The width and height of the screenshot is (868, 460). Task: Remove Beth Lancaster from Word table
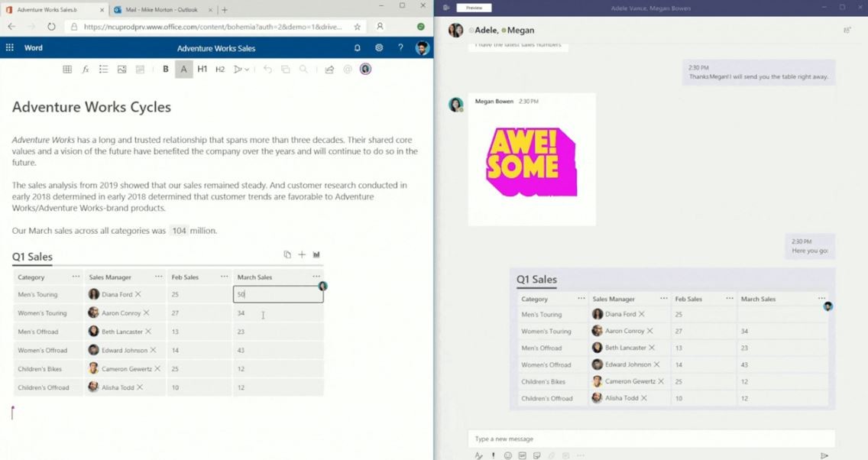(x=147, y=332)
